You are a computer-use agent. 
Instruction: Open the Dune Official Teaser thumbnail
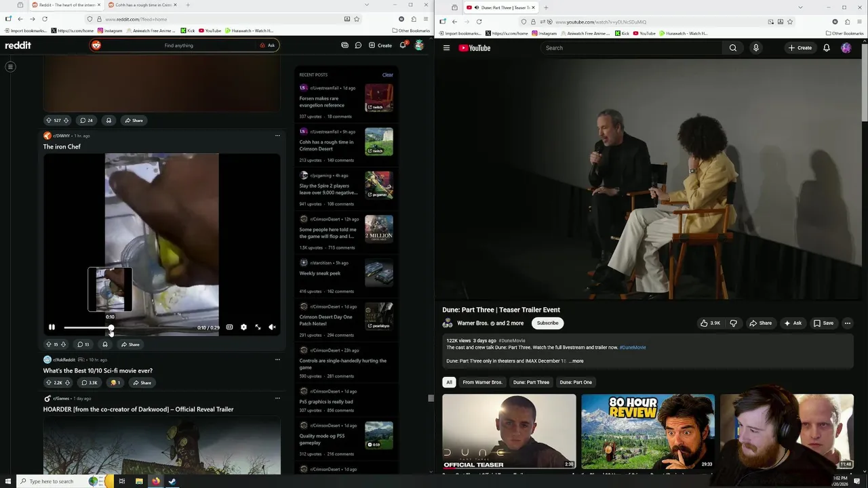pyautogui.click(x=509, y=432)
